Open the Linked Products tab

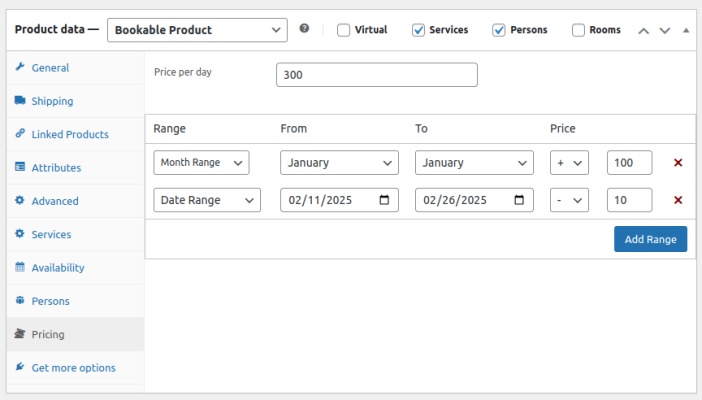(x=69, y=134)
